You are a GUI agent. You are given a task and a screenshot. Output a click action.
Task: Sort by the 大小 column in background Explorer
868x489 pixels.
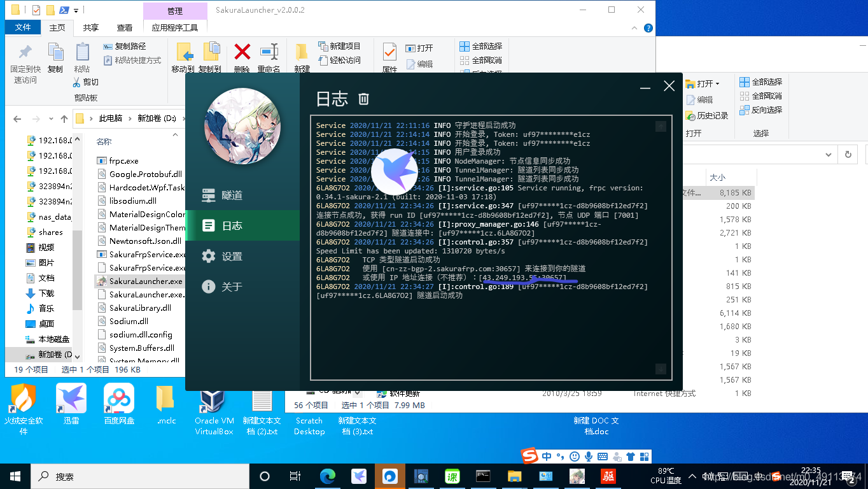point(717,177)
